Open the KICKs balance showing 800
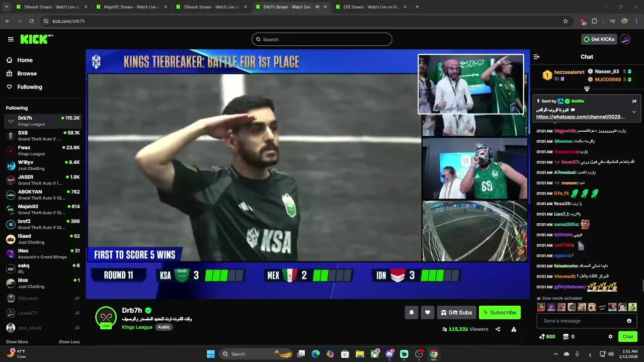Image resolution: width=644 pixels, height=362 pixels. pyautogui.click(x=547, y=336)
